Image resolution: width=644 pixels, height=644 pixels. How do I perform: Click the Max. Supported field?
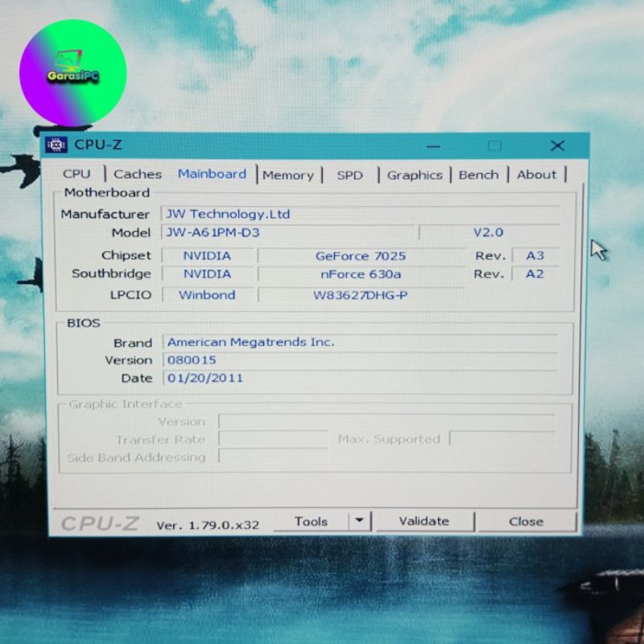point(502,439)
